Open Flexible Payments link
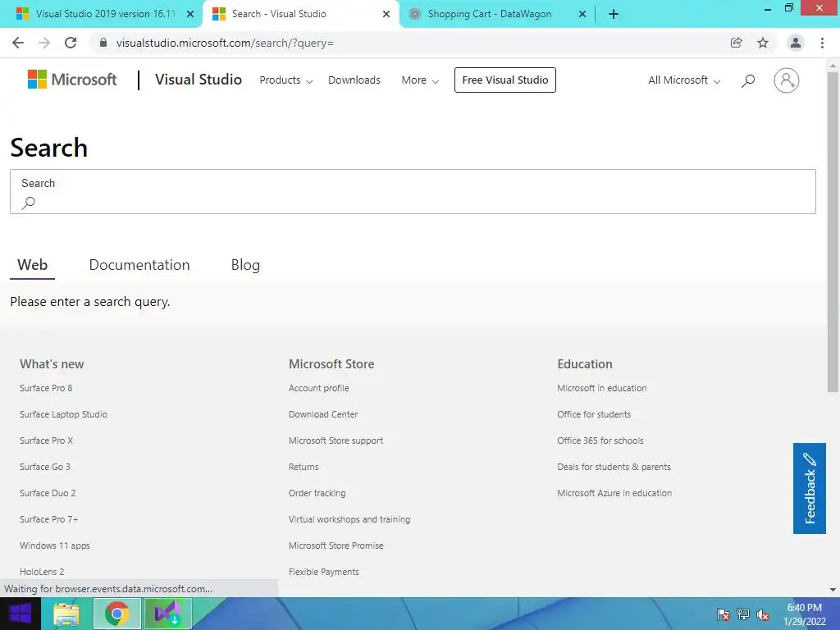Viewport: 840px width, 630px height. click(x=323, y=572)
